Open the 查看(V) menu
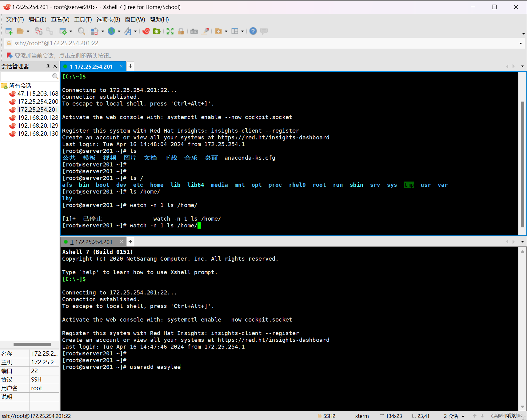Viewport: 527px width, 420px height. (60, 20)
